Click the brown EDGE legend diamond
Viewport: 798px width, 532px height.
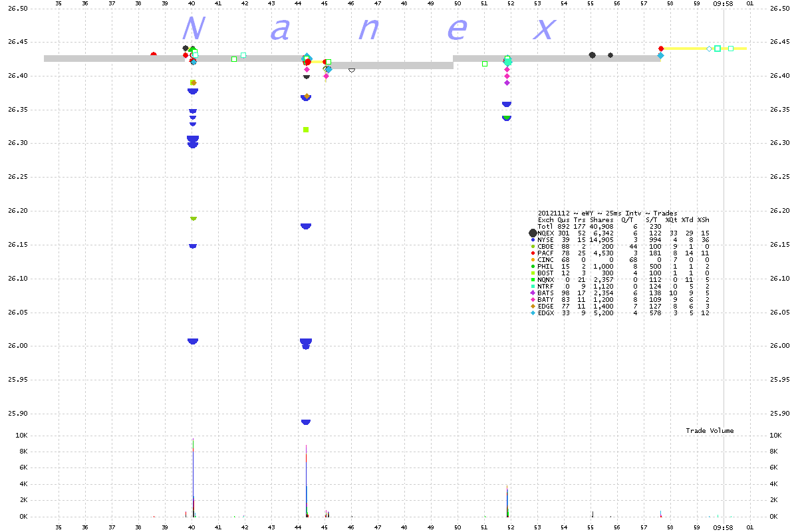point(533,306)
